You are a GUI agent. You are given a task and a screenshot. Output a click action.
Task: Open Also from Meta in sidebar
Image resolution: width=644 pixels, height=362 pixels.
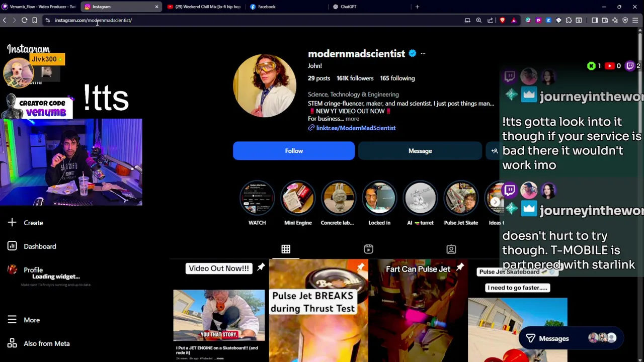pyautogui.click(x=39, y=343)
